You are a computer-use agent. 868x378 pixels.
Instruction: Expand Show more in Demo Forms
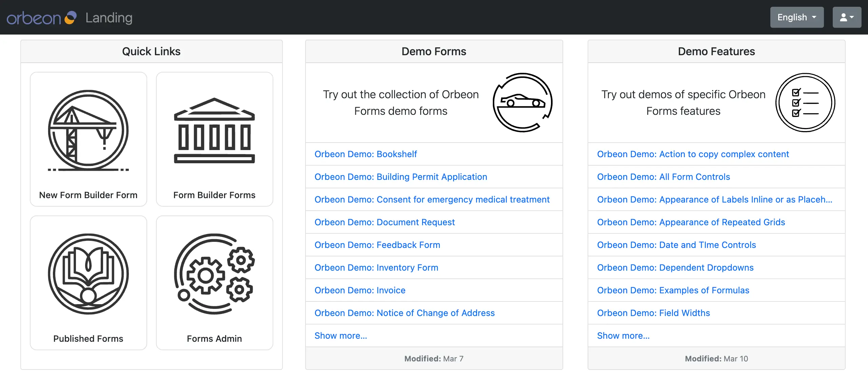pyautogui.click(x=340, y=336)
